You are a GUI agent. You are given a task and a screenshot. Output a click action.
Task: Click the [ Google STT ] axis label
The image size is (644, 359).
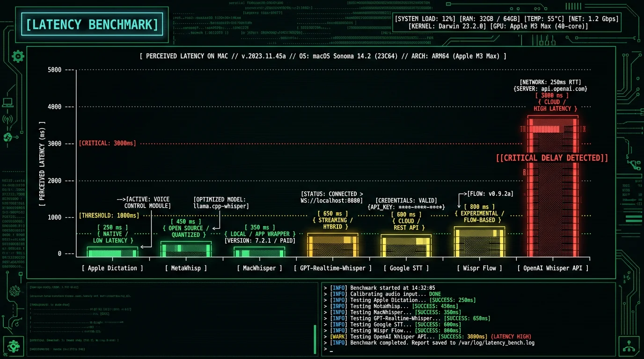pyautogui.click(x=406, y=268)
